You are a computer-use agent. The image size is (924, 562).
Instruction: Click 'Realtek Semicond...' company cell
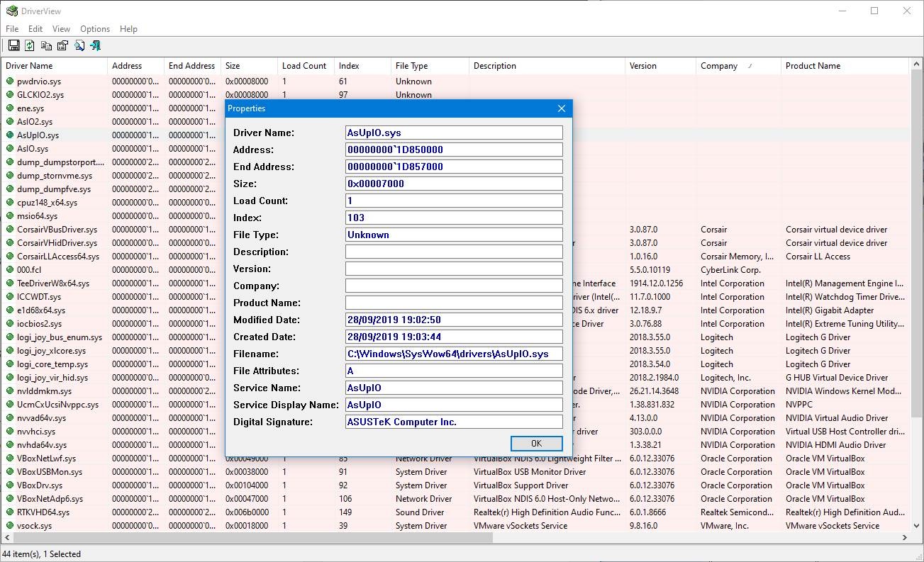737,512
